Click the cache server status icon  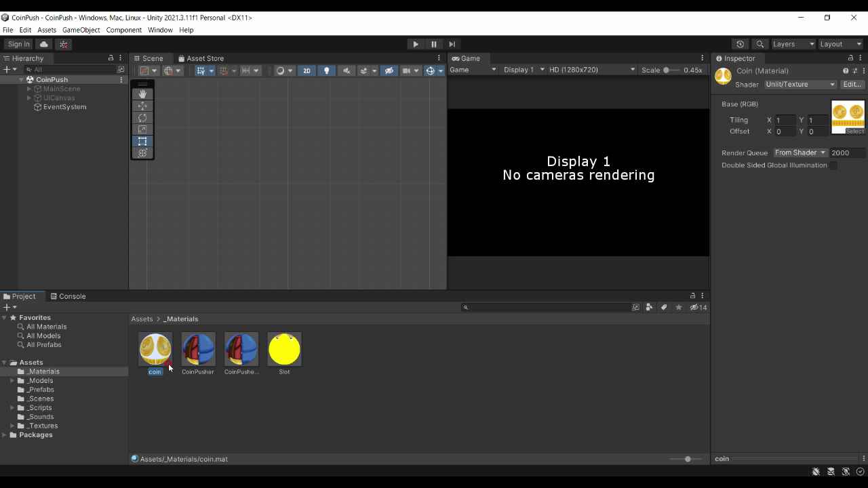coord(831,472)
